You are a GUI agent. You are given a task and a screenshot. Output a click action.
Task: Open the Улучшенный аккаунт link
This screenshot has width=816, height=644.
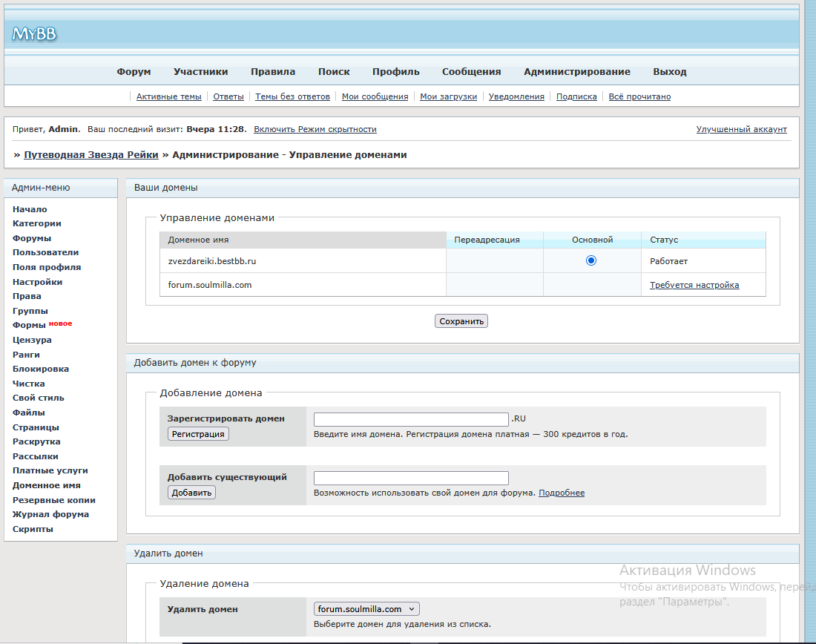742,129
